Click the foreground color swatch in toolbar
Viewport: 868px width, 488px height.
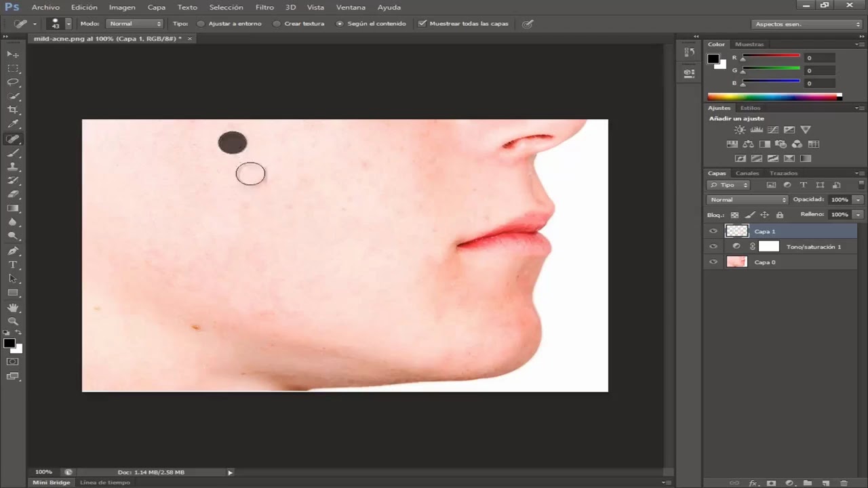pos(9,344)
